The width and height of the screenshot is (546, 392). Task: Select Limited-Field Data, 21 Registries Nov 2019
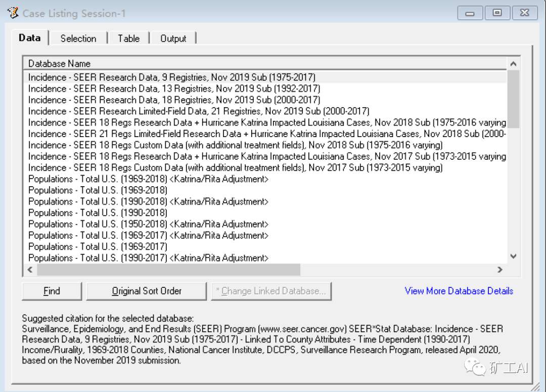click(265, 111)
